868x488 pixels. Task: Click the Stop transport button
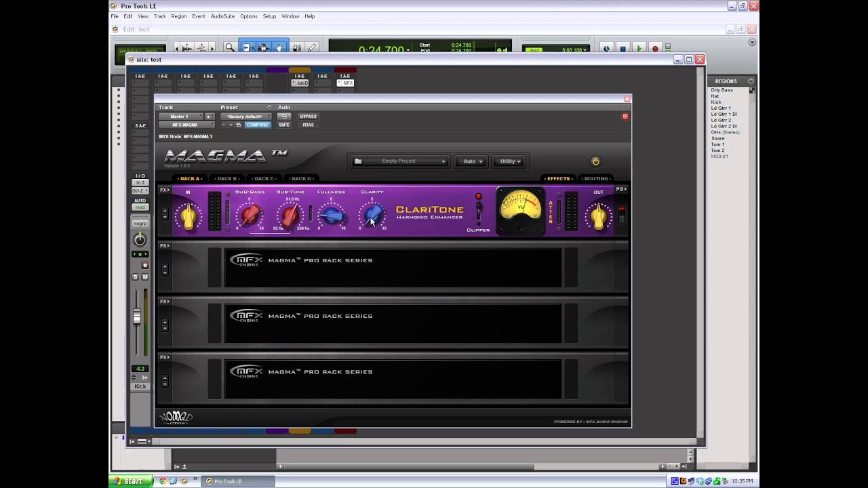[x=623, y=48]
